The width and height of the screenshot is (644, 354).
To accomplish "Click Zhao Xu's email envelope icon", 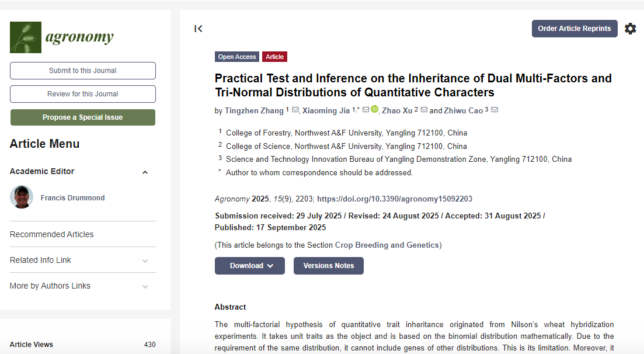I will point(424,110).
